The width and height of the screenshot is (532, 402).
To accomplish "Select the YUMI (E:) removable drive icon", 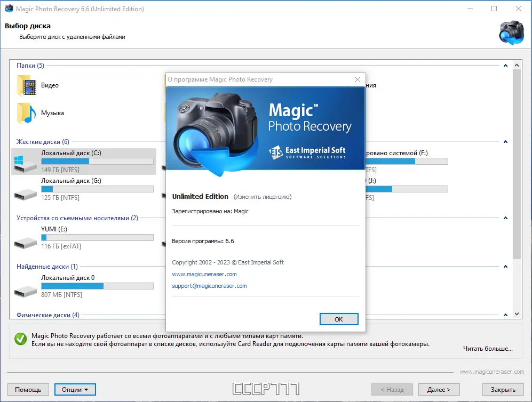I will 26,243.
